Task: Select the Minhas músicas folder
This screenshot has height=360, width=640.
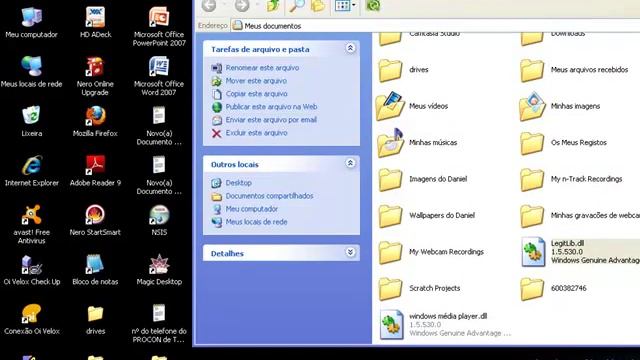Action: [x=417, y=142]
